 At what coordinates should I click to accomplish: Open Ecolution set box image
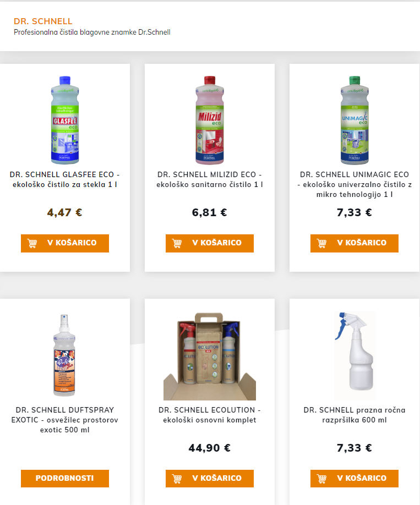209,359
